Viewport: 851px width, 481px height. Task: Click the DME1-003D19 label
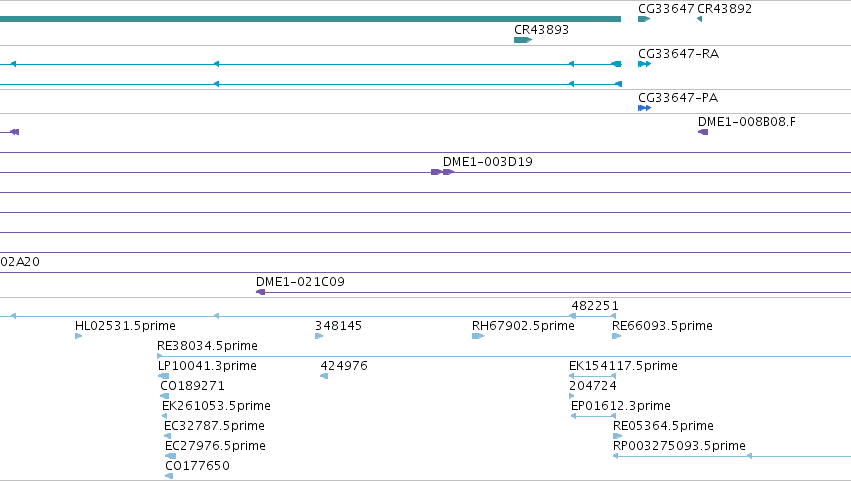point(487,162)
